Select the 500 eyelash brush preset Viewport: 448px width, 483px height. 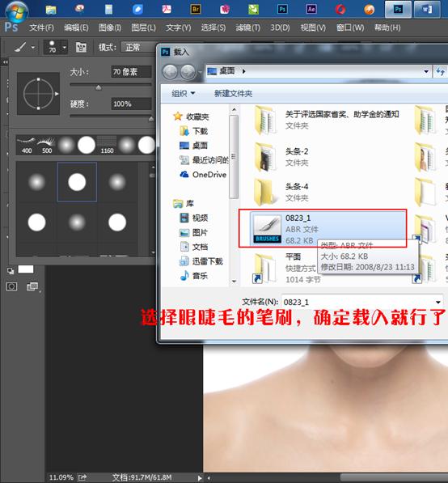[46, 145]
